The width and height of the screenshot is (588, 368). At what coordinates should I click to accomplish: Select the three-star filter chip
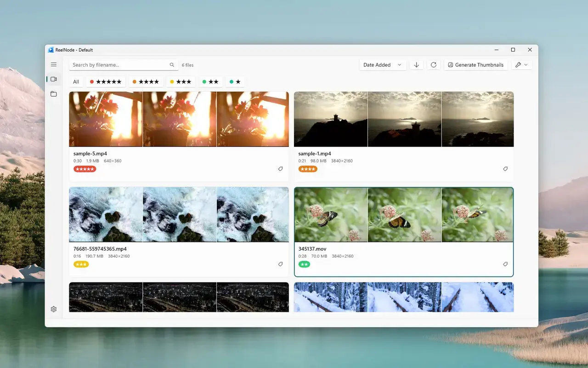click(x=181, y=82)
